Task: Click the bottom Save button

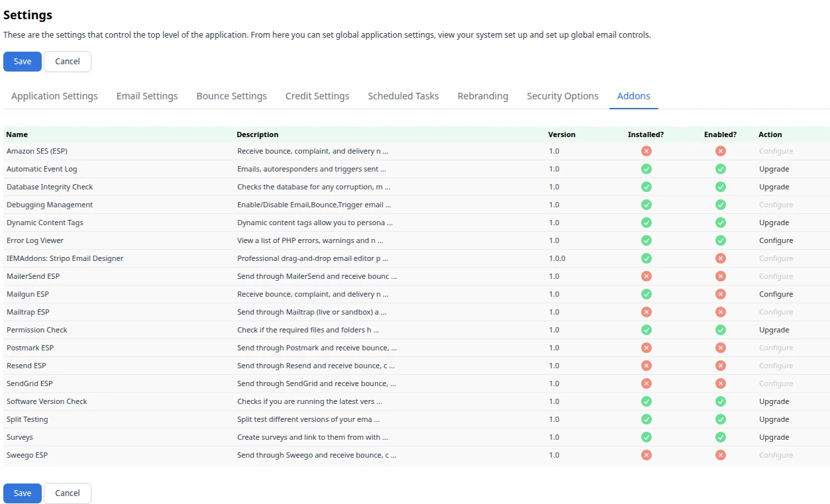Action: [23, 493]
